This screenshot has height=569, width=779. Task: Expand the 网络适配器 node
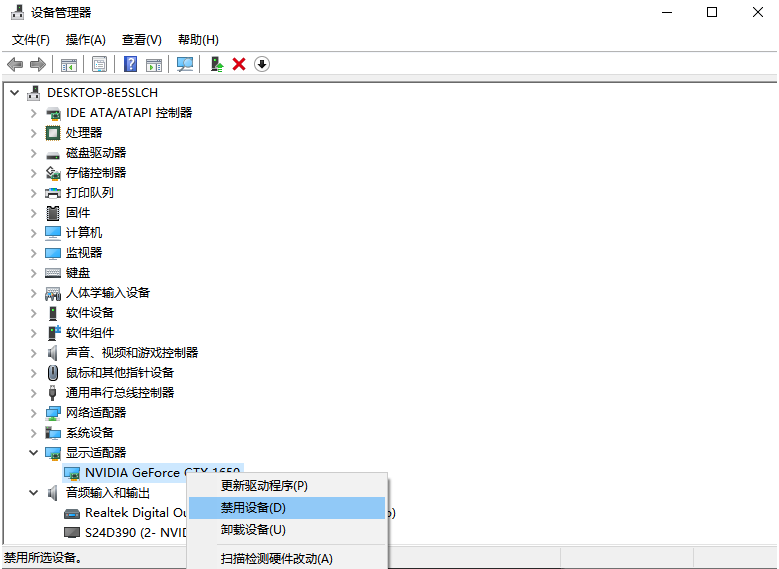(x=33, y=413)
